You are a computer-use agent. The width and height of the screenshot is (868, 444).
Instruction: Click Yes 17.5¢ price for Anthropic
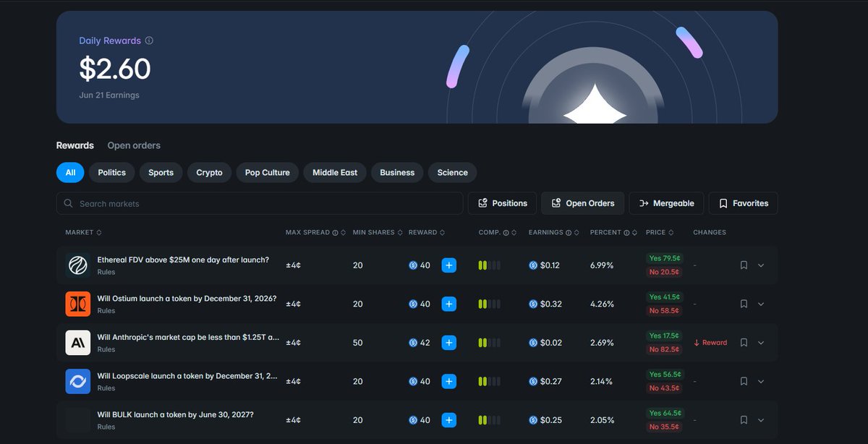point(665,336)
